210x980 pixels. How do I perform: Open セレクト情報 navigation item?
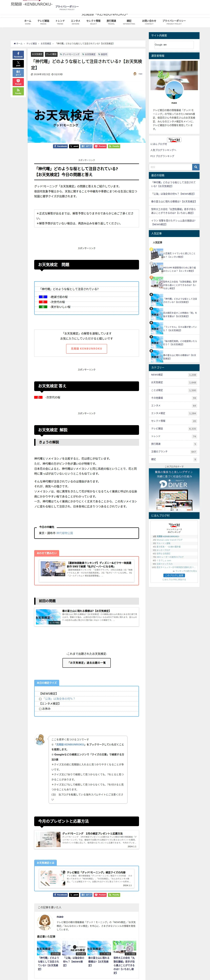point(93,22)
